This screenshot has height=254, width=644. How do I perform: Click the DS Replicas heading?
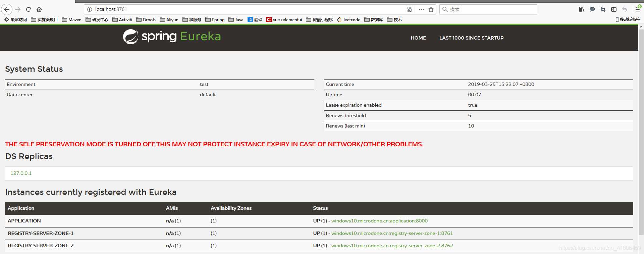pos(29,156)
